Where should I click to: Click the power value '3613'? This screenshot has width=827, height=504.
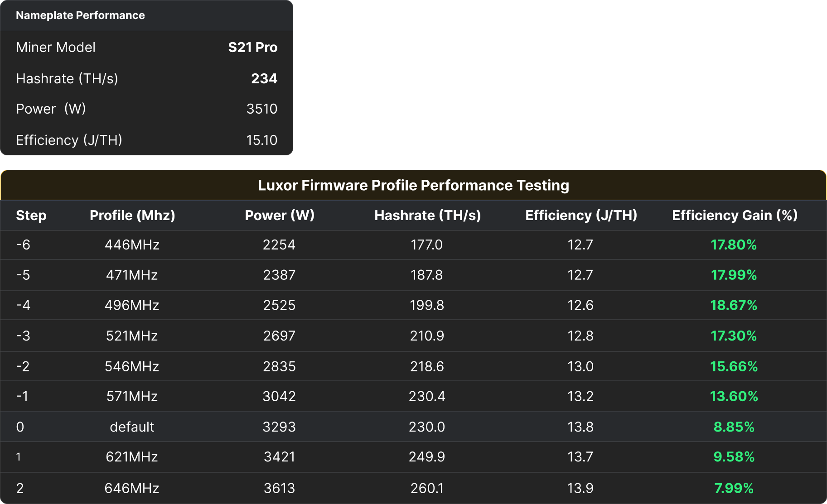tap(279, 488)
